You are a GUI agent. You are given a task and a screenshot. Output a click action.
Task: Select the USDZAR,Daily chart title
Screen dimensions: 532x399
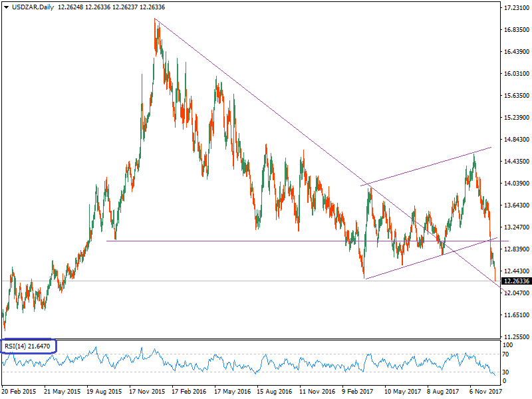coord(30,6)
